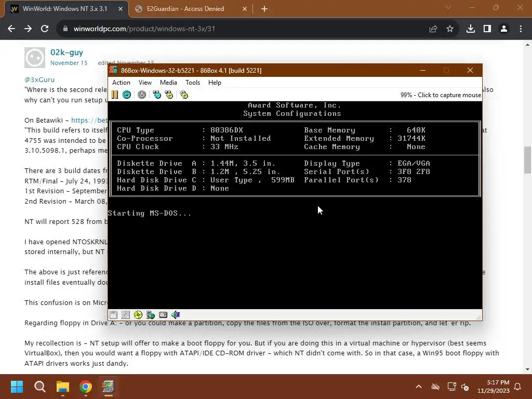Image resolution: width=532 pixels, height=399 pixels.
Task: Send Ctrl+Alt+Esc via the yellow toolbar icon
Action: (x=169, y=95)
